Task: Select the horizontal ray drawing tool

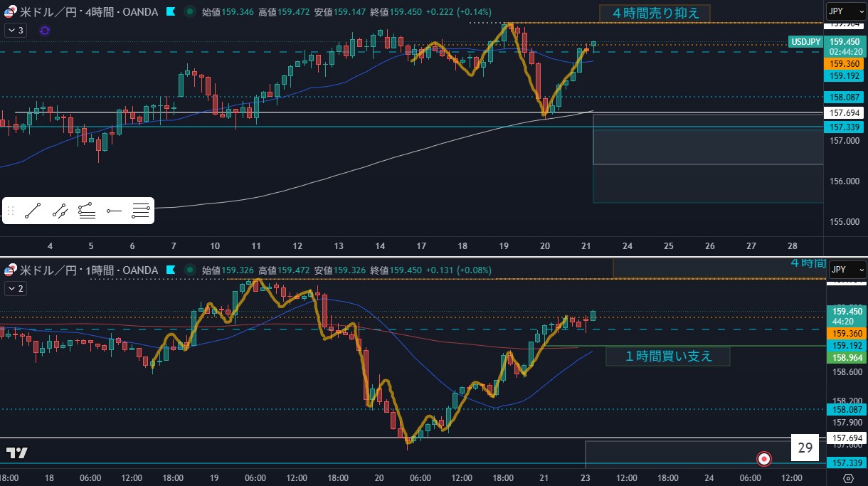Action: click(x=114, y=211)
